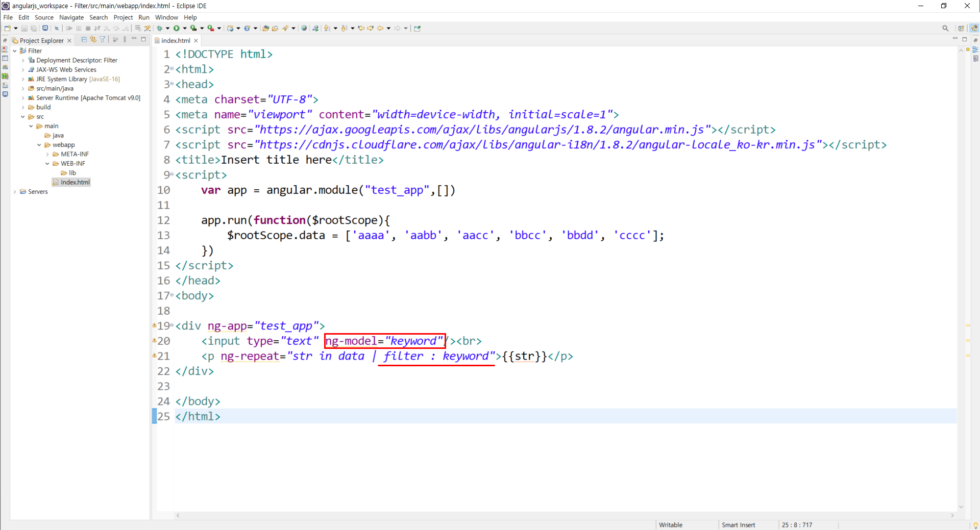Minimize the Project Explorer panel
This screenshot has height=530, width=980.
(134, 39)
